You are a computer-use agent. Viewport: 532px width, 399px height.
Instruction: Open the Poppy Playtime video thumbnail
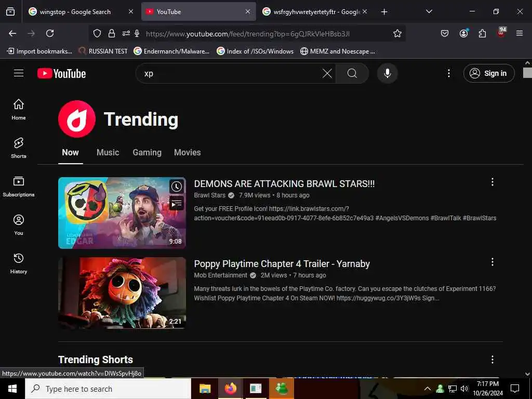pyautogui.click(x=122, y=293)
